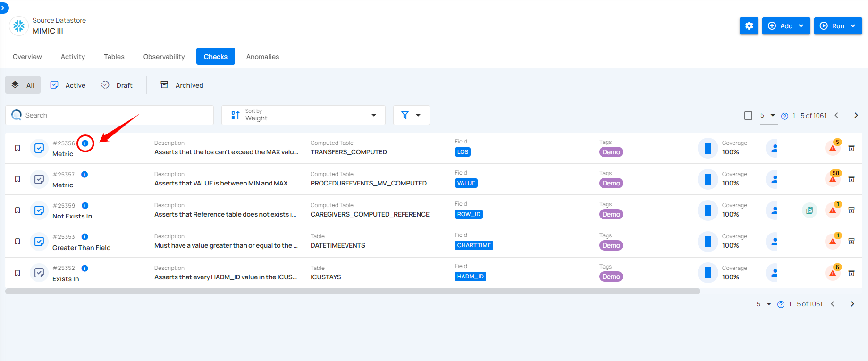868x361 pixels.
Task: Go to previous page at top pagination
Action: point(836,115)
